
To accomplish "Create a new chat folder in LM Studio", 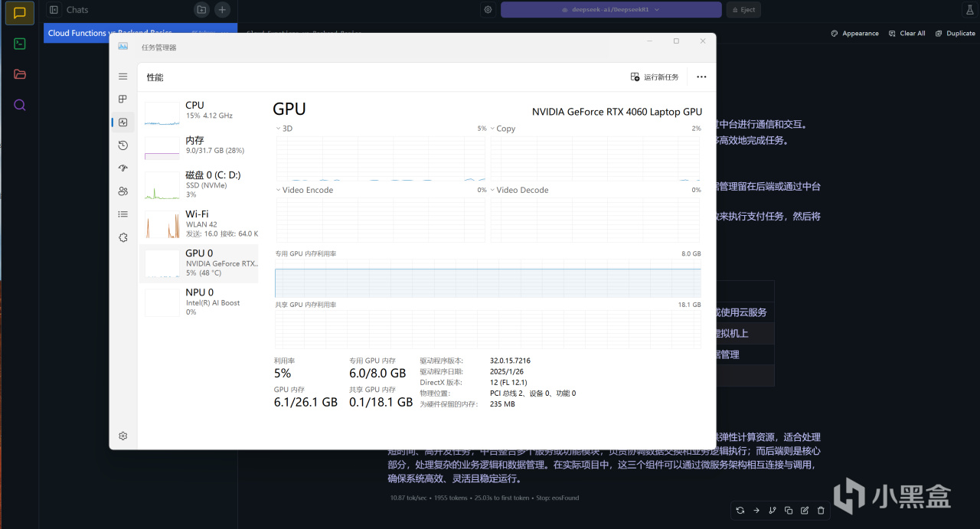I will point(201,10).
